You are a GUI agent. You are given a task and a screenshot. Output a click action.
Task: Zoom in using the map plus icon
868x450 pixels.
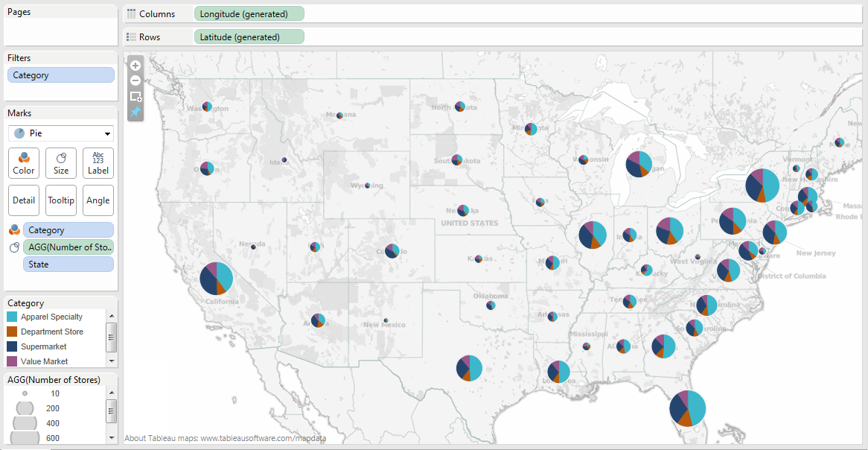[x=135, y=65]
